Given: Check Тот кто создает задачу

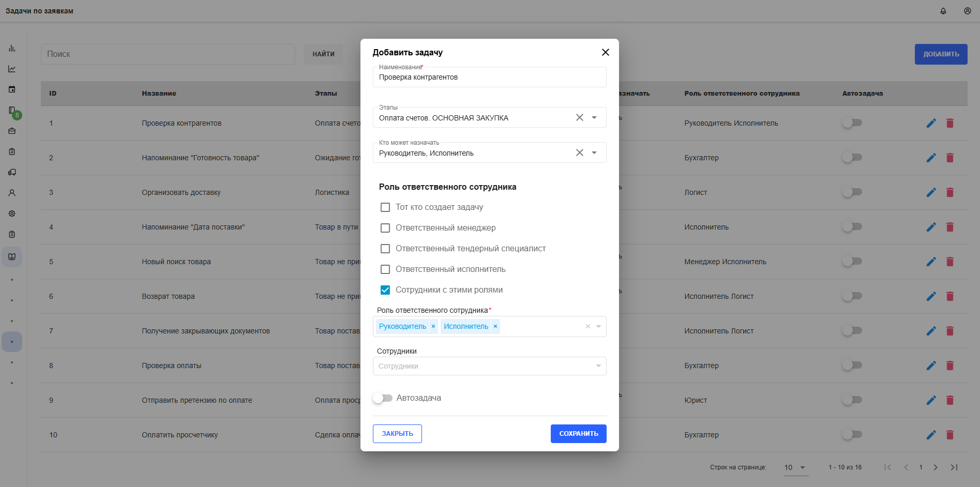Looking at the screenshot, I should coord(385,207).
